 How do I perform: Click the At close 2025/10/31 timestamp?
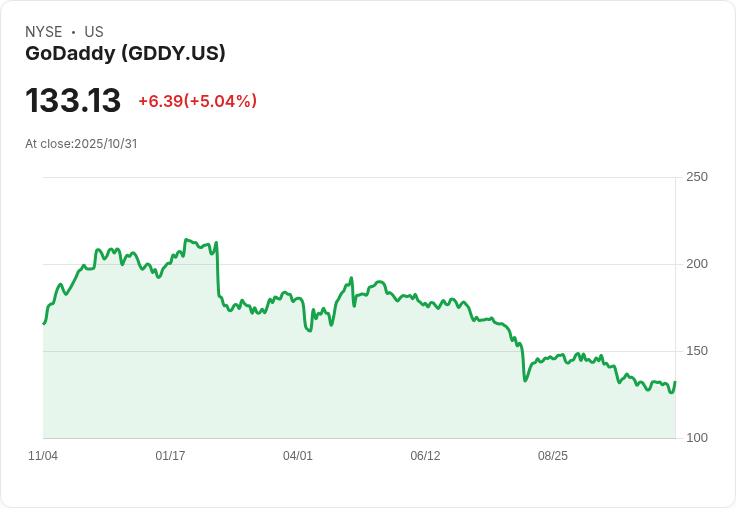click(x=81, y=143)
